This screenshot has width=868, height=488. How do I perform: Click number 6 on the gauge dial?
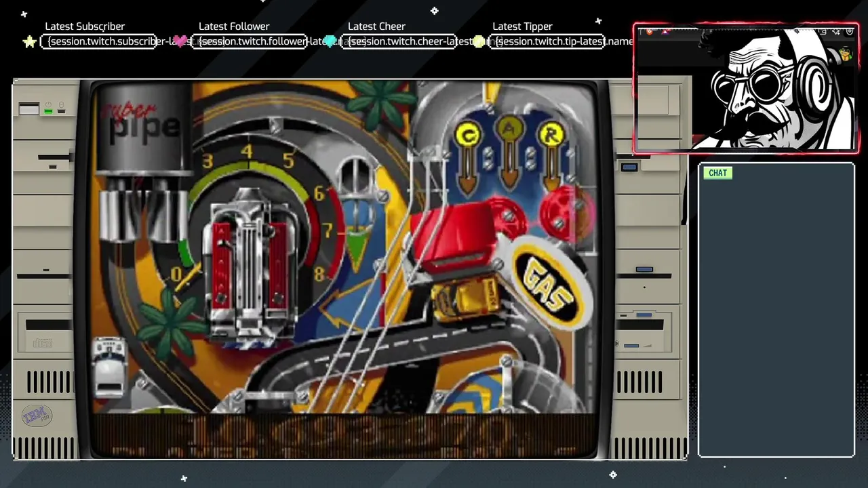tap(319, 194)
